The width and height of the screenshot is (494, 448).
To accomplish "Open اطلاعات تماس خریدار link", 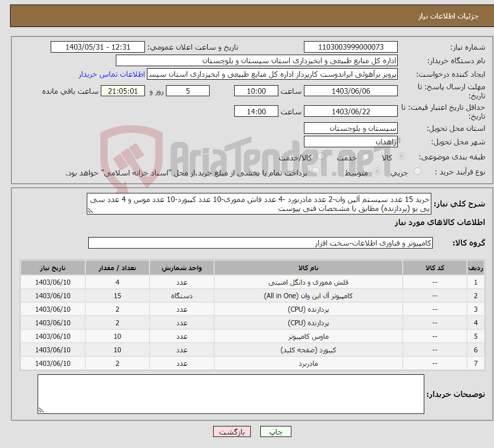I will point(112,74).
